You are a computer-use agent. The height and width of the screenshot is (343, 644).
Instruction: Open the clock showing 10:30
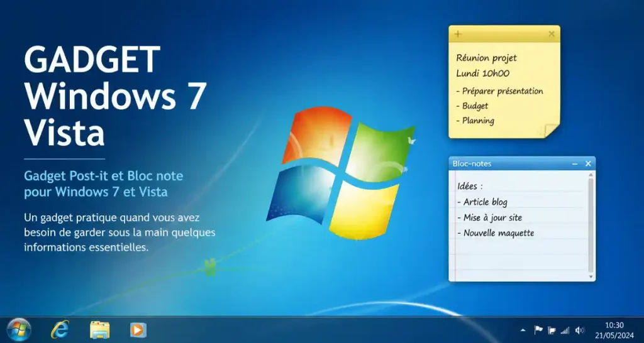(614, 325)
